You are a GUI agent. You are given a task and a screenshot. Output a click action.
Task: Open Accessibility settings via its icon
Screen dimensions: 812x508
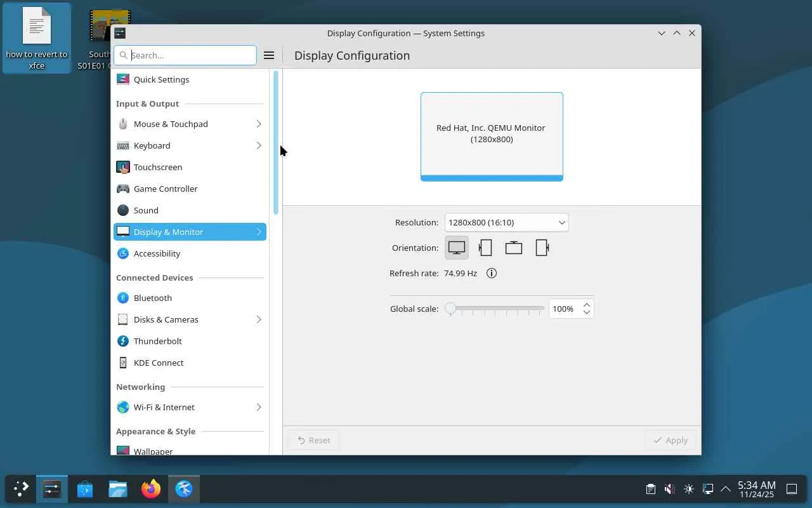[x=123, y=253]
